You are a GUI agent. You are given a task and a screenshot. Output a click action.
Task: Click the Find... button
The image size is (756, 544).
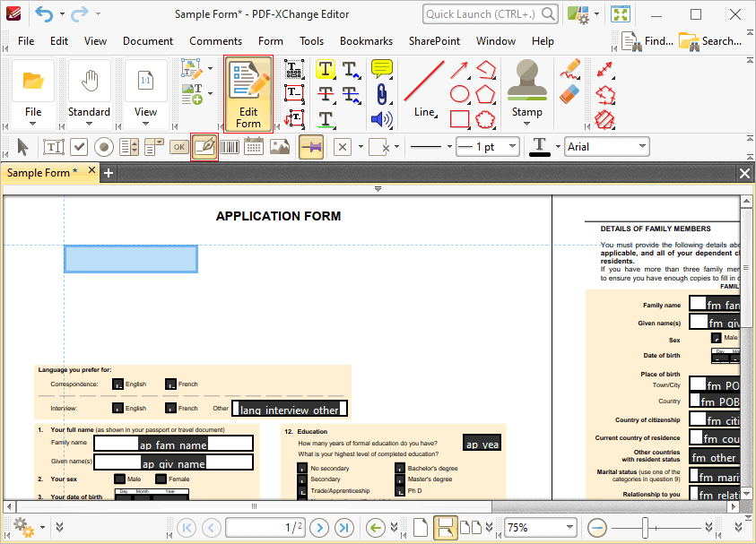(x=647, y=41)
